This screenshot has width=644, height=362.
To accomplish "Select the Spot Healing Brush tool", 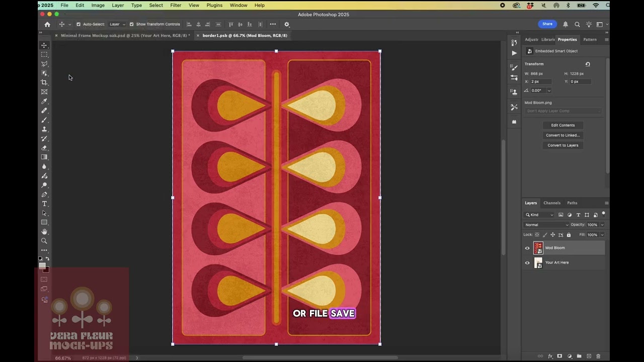I will [44, 111].
